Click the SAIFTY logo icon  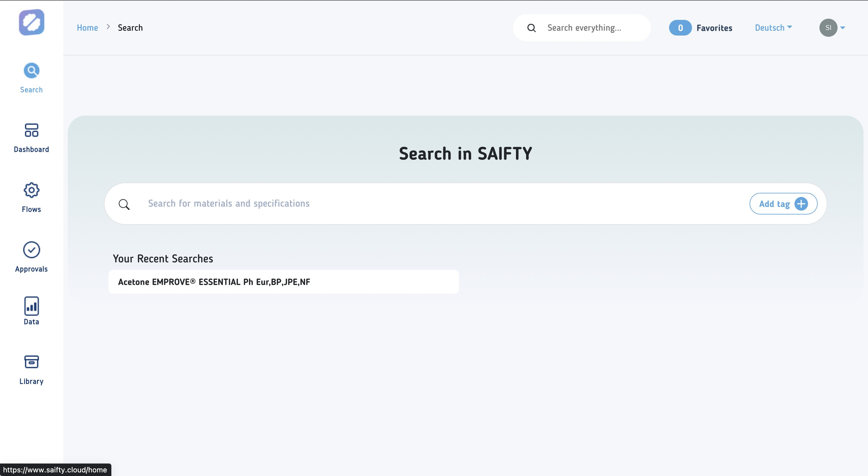pyautogui.click(x=31, y=22)
